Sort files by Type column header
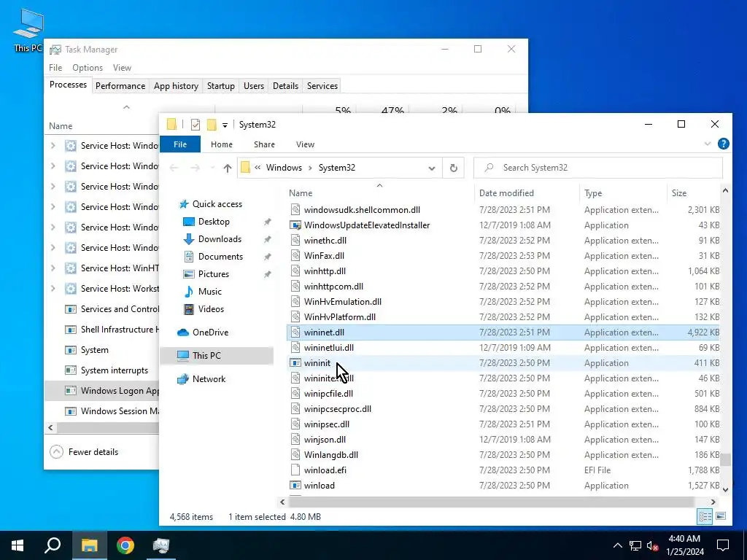The height and width of the screenshot is (560, 747). tap(623, 192)
